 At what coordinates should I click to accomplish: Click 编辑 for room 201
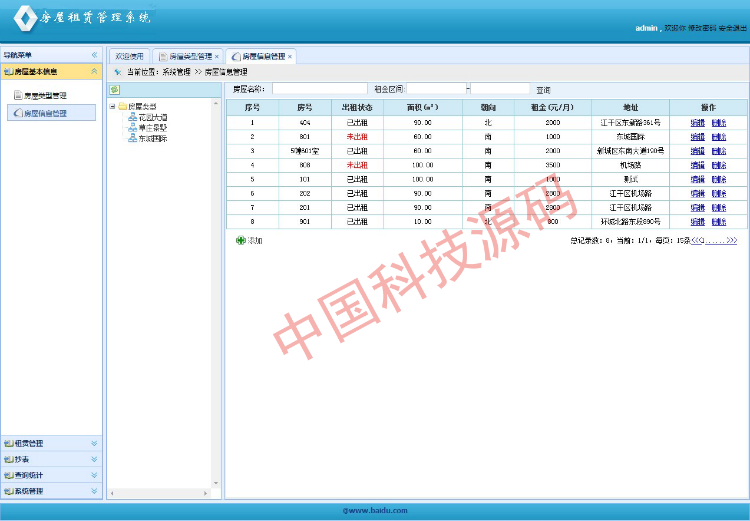click(698, 208)
